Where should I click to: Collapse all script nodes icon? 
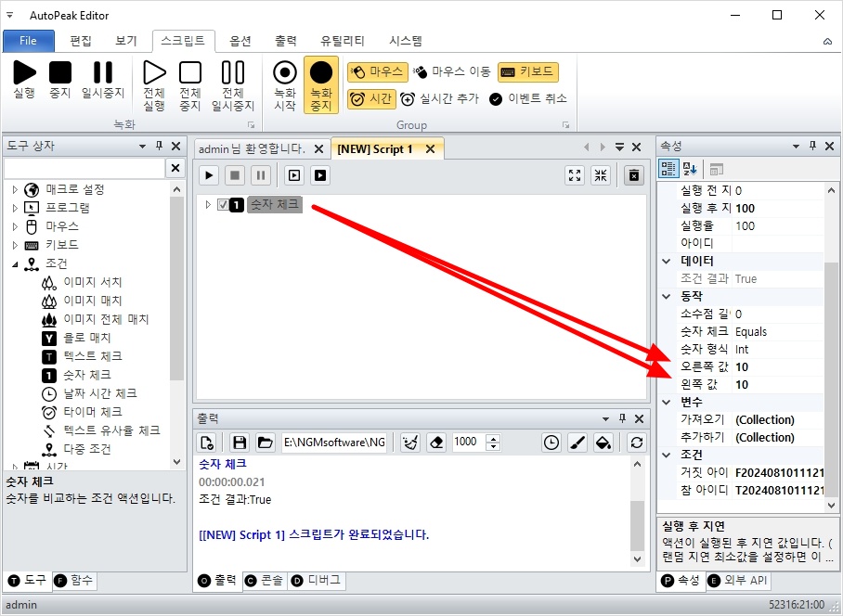coord(601,175)
